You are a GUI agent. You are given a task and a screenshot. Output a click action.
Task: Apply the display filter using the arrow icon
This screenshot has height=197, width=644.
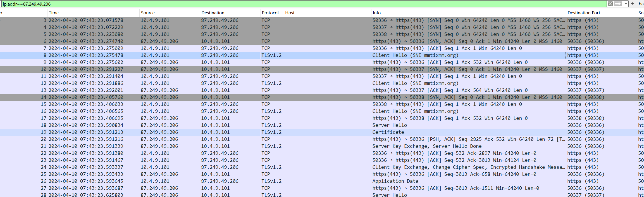tap(618, 4)
